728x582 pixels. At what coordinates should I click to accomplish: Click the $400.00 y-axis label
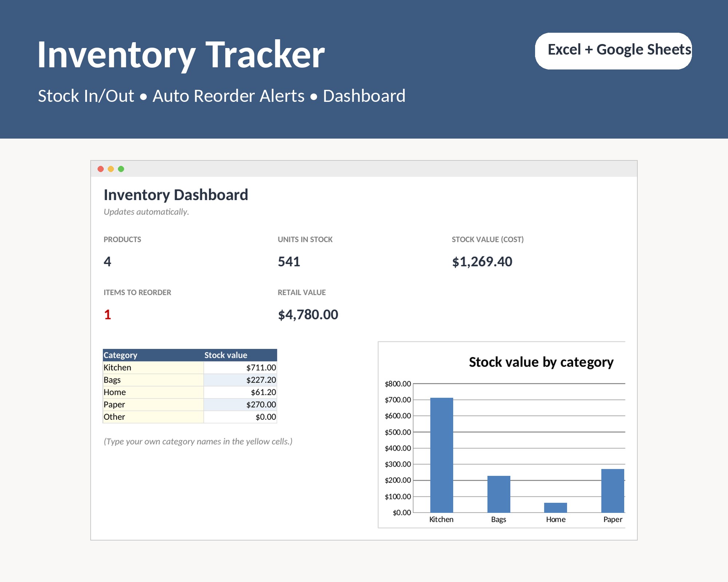coord(398,448)
